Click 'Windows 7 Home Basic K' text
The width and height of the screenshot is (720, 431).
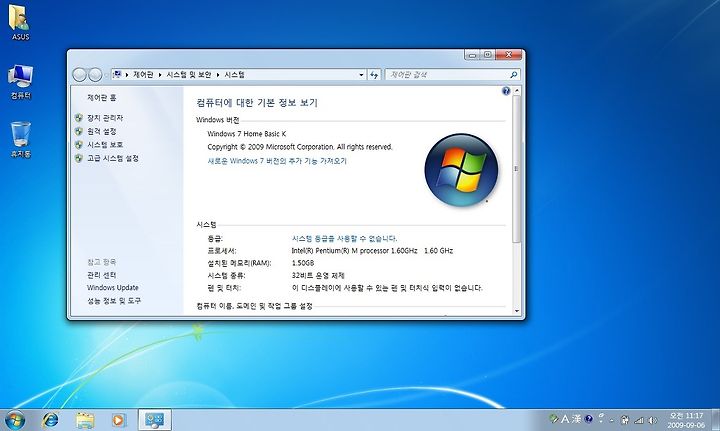247,134
